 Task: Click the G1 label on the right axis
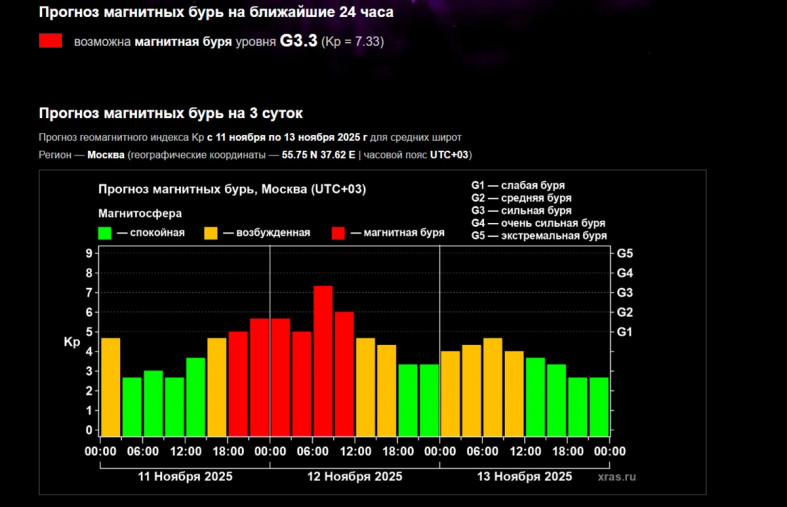(625, 332)
